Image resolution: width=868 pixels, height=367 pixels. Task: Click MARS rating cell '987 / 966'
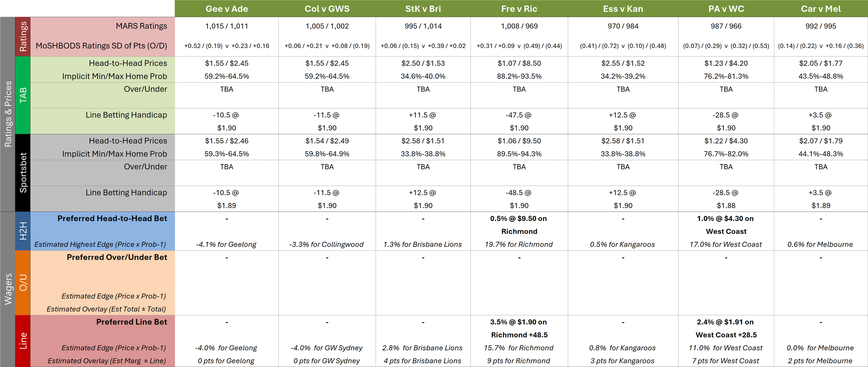click(x=726, y=26)
